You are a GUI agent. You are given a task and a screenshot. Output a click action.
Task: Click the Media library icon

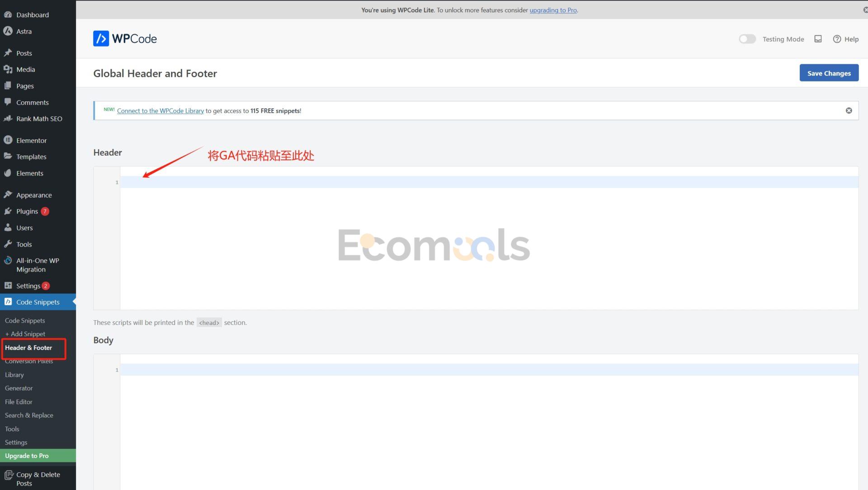(8, 69)
